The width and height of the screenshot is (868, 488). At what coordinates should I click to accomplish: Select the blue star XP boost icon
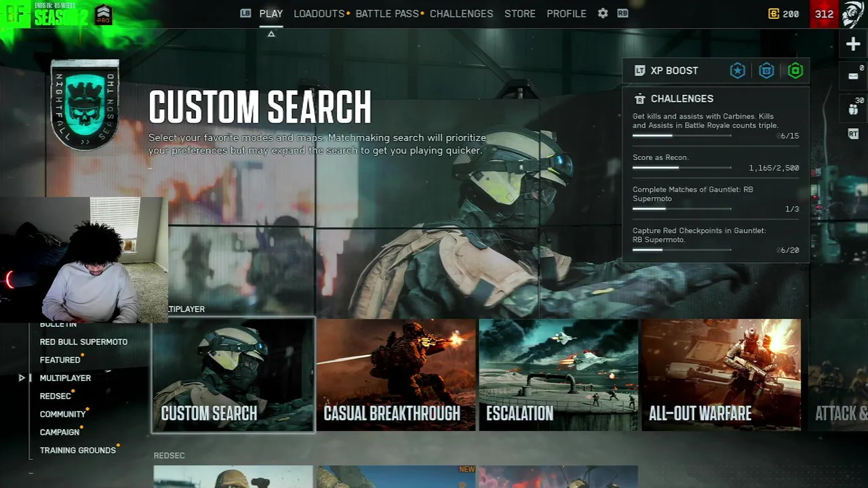click(738, 70)
